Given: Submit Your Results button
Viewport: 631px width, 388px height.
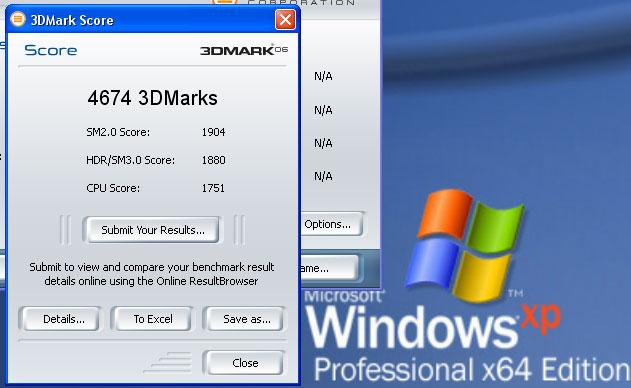Looking at the screenshot, I should pyautogui.click(x=153, y=230).
